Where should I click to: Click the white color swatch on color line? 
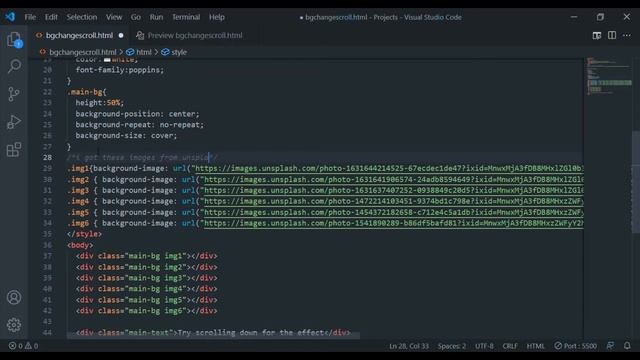(x=107, y=60)
